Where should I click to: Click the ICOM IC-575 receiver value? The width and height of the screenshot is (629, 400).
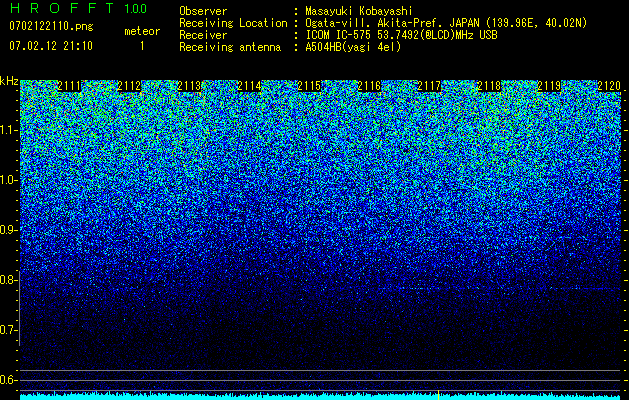(x=402, y=35)
